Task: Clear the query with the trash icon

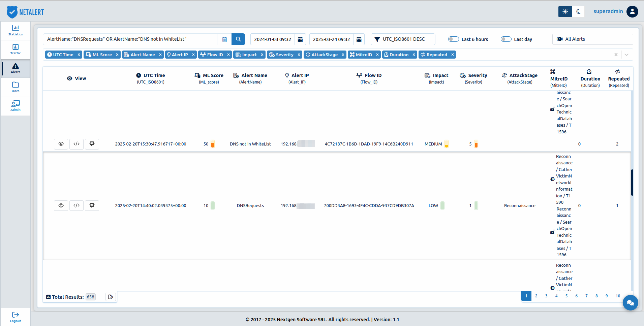Action: [x=224, y=39]
